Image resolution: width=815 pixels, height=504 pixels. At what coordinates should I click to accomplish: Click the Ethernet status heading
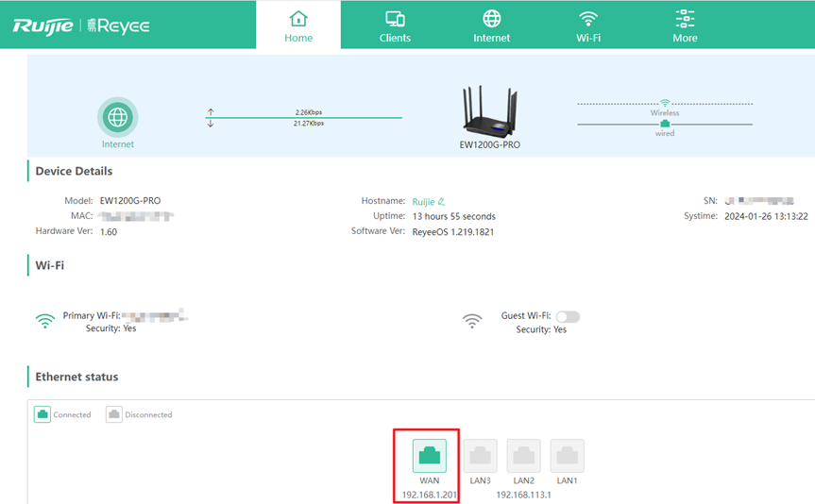click(x=76, y=377)
